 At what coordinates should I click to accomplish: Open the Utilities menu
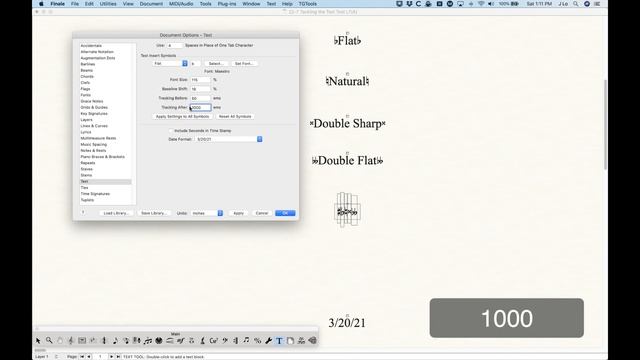[x=108, y=4]
